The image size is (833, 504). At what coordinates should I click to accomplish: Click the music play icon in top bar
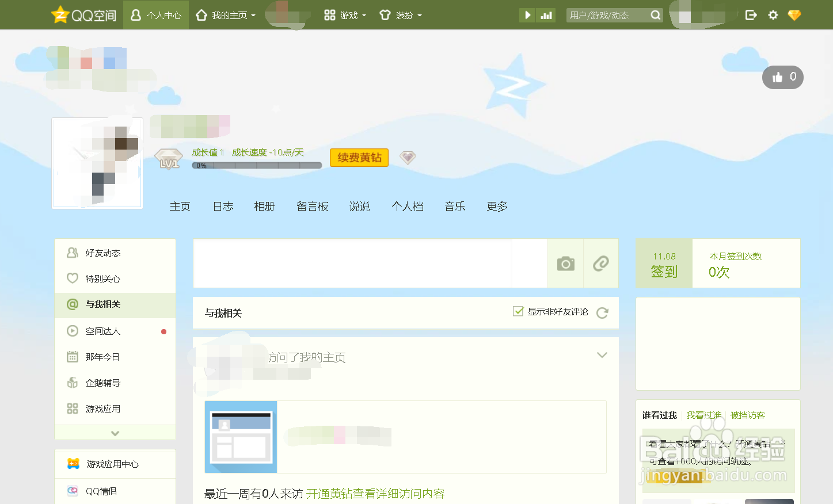click(527, 15)
